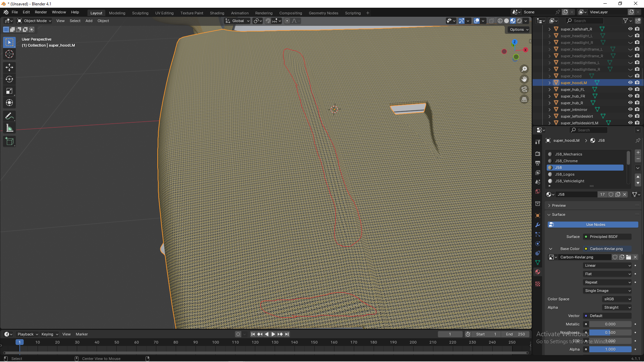Image resolution: width=644 pixels, height=362 pixels.
Task: Open the Modifiers properties tab
Action: coord(538,225)
